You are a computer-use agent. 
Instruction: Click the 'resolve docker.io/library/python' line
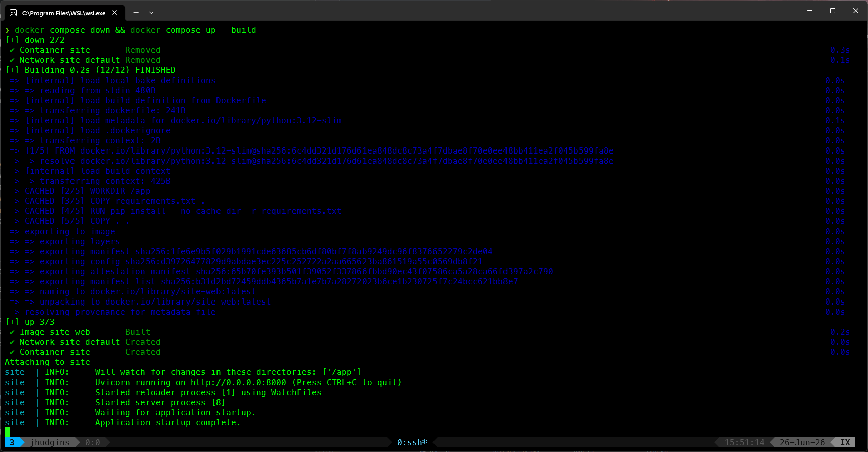312,161
